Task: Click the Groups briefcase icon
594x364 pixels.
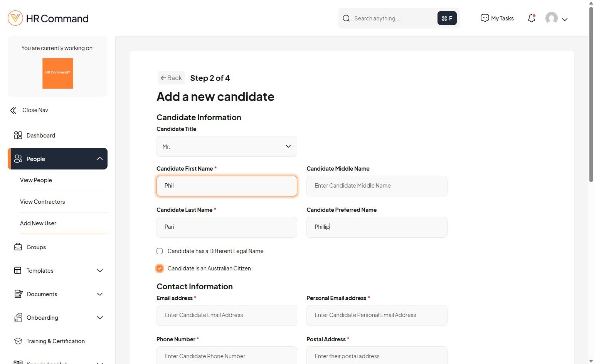Action: coord(18,247)
